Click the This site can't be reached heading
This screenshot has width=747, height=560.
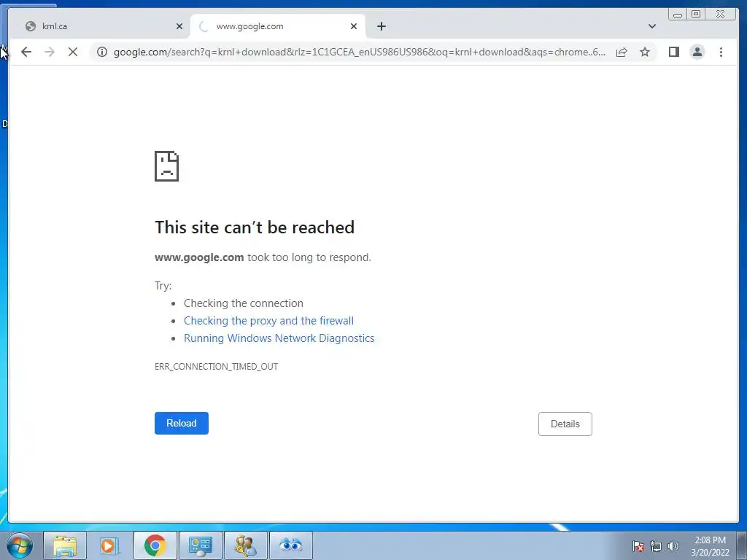coord(255,227)
